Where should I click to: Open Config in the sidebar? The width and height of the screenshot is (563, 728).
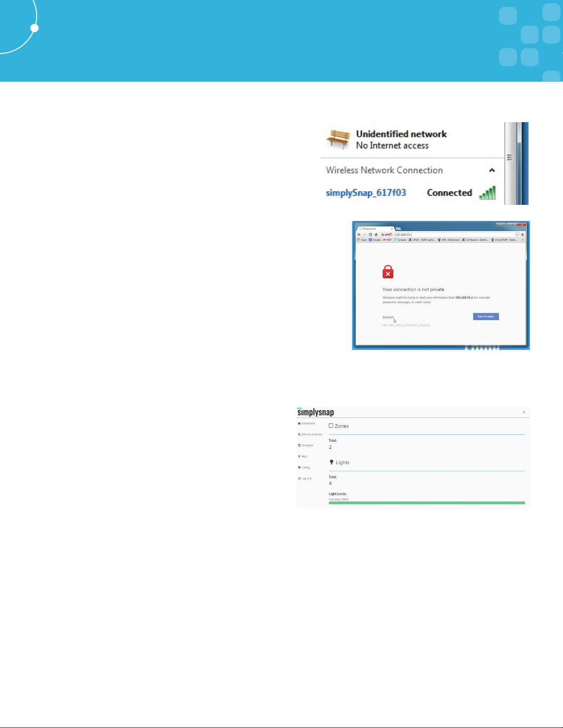tap(305, 467)
